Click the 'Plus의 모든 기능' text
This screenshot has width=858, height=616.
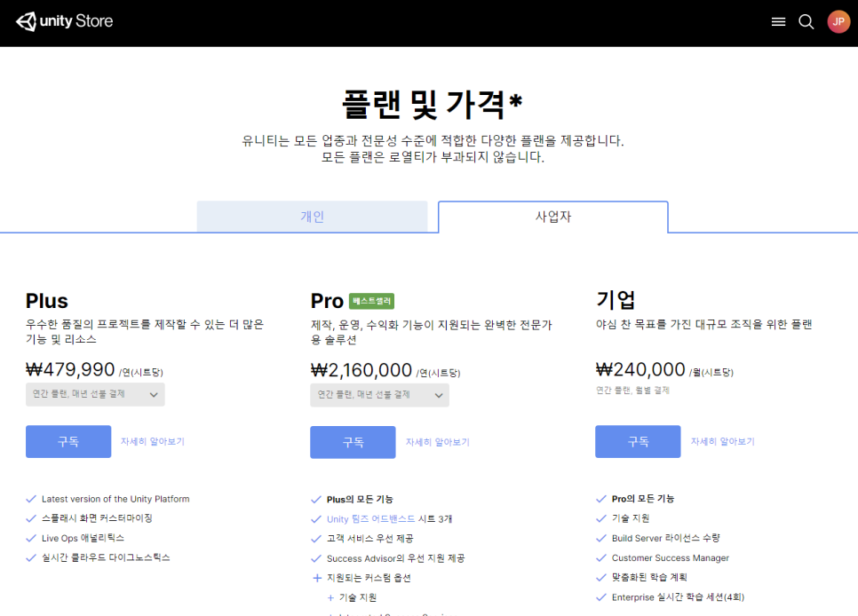360,500
